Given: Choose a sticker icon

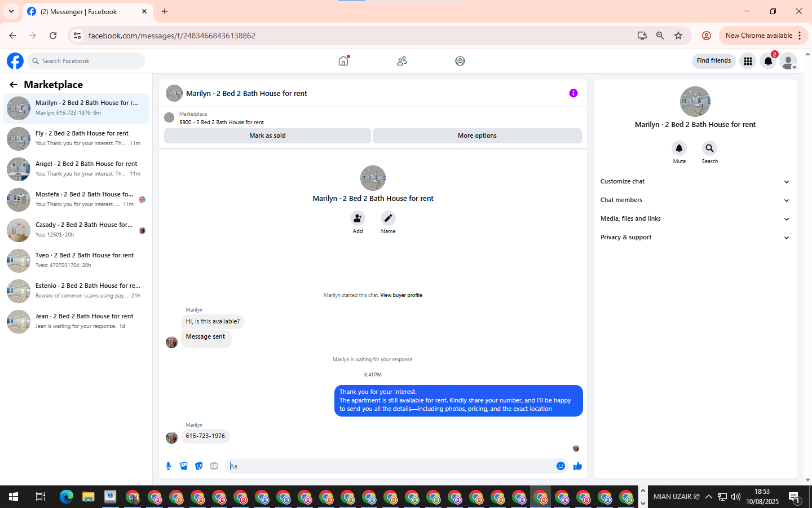Looking at the screenshot, I should tap(198, 466).
